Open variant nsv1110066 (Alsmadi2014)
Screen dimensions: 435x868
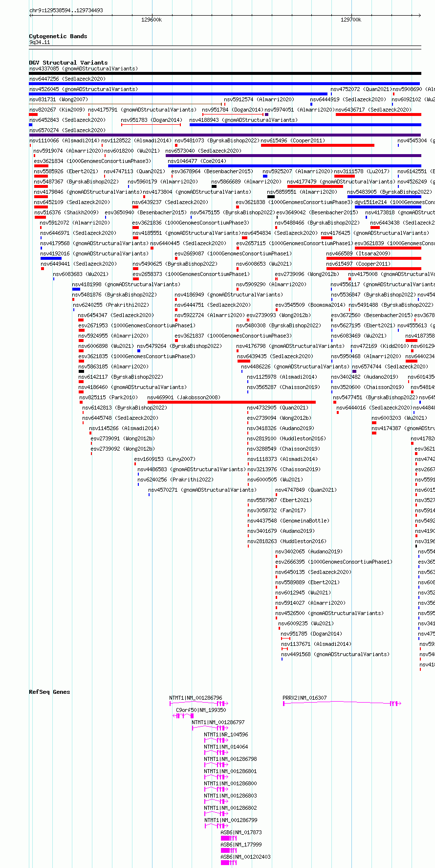tap(65, 140)
